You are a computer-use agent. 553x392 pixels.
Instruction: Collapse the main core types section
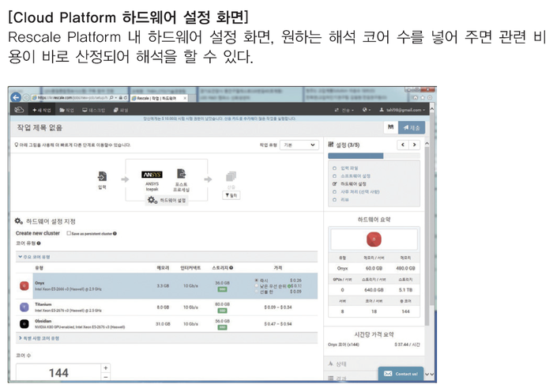click(34, 257)
